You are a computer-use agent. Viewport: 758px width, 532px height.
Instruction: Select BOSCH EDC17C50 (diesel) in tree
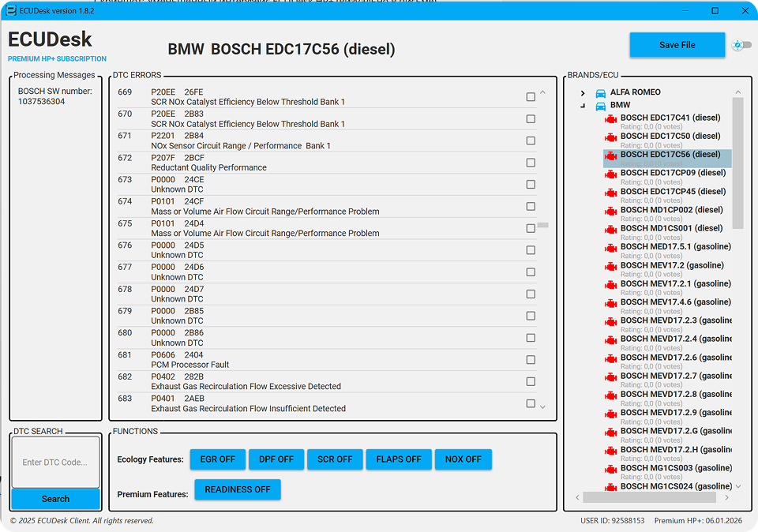point(670,136)
